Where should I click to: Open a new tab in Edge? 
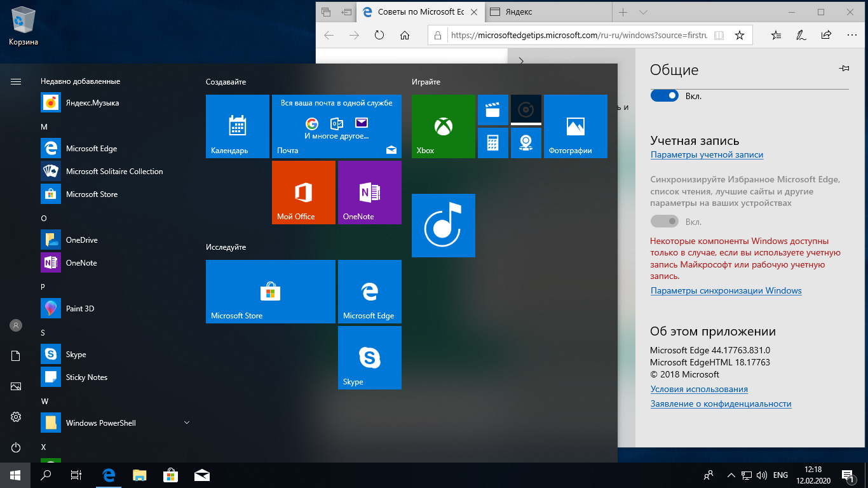click(x=623, y=12)
